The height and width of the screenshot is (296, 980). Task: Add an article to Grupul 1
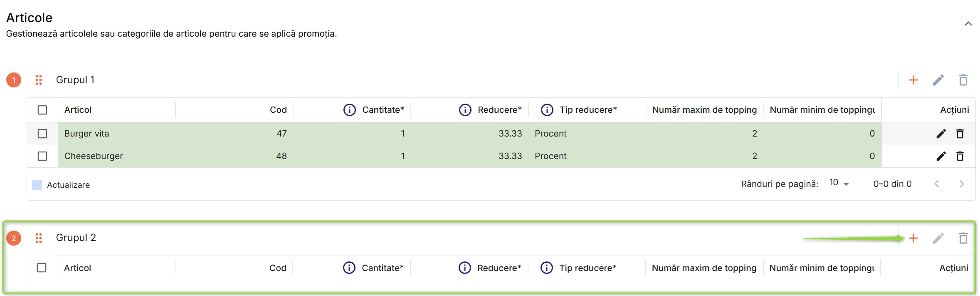coord(913,80)
